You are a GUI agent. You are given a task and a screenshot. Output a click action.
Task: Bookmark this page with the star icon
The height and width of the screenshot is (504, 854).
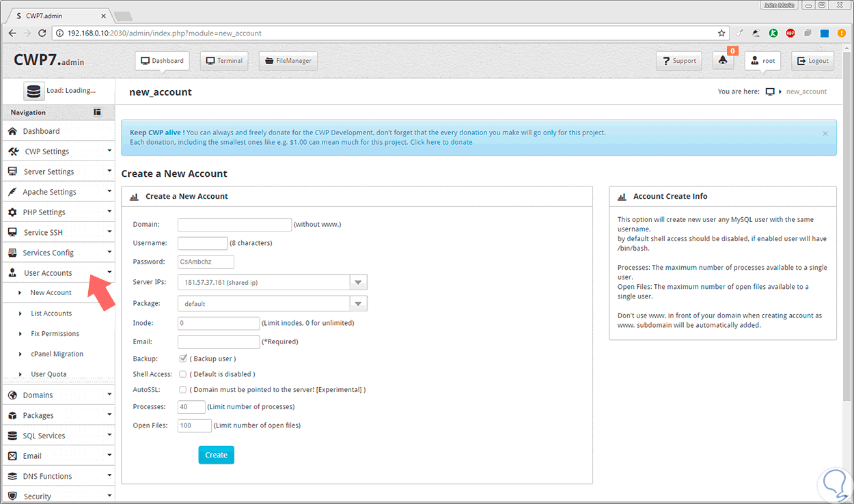721,33
